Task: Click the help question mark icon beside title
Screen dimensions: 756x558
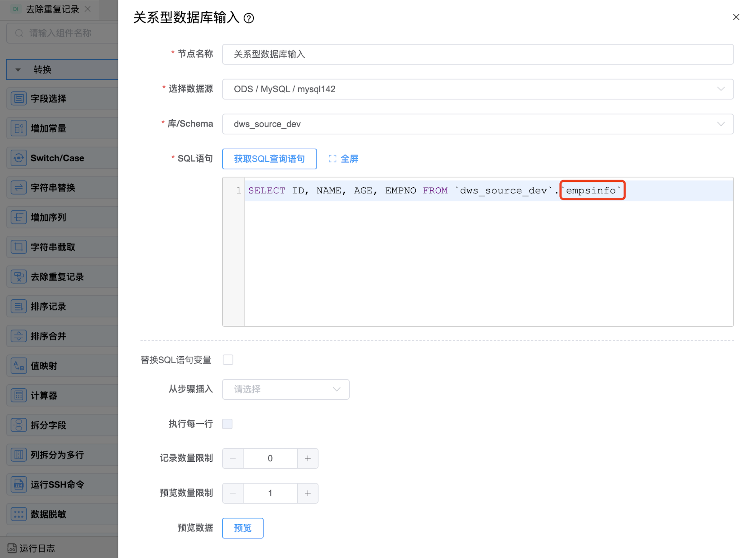Action: click(x=249, y=18)
